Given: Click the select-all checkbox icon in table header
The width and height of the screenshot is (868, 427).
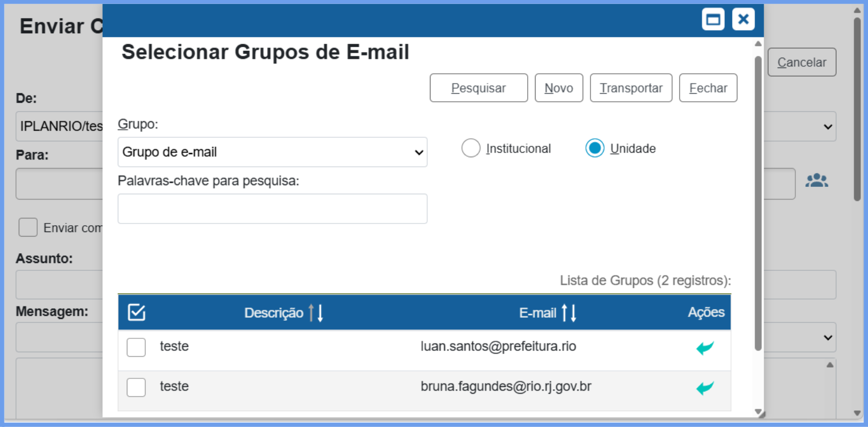Looking at the screenshot, I should (136, 313).
